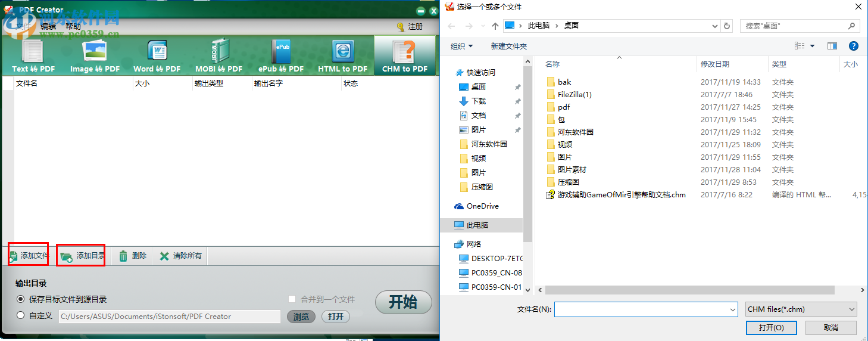This screenshot has height=341, width=868.
Task: Click the 浏览 browse button
Action: (301, 317)
